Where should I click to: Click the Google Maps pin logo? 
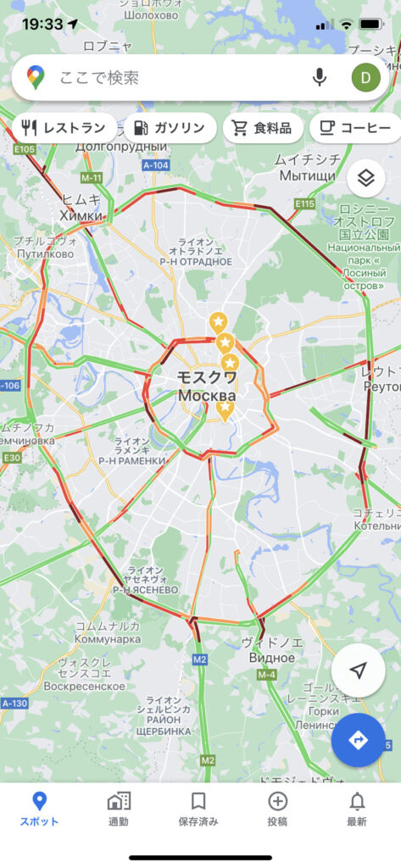click(x=36, y=77)
